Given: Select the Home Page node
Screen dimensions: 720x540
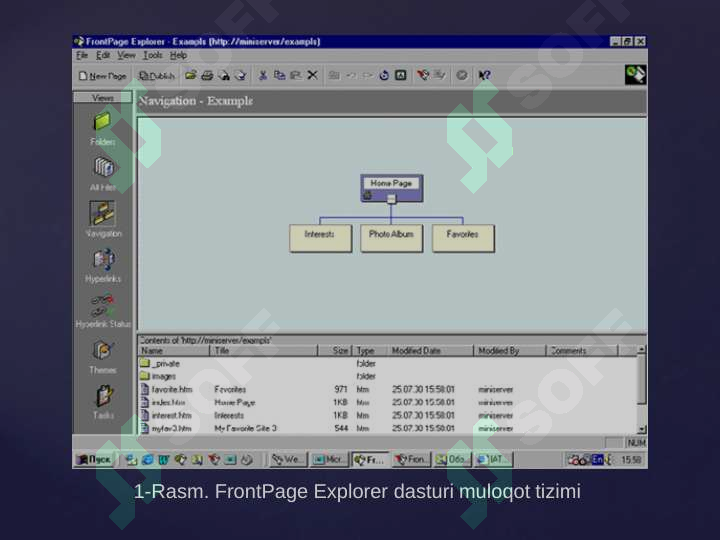Looking at the screenshot, I should pos(391,188).
